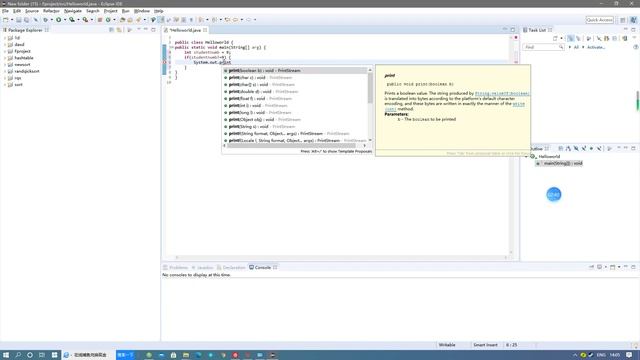Click the Windows Start button
The height and width of the screenshot is (360, 640).
(x=6, y=355)
